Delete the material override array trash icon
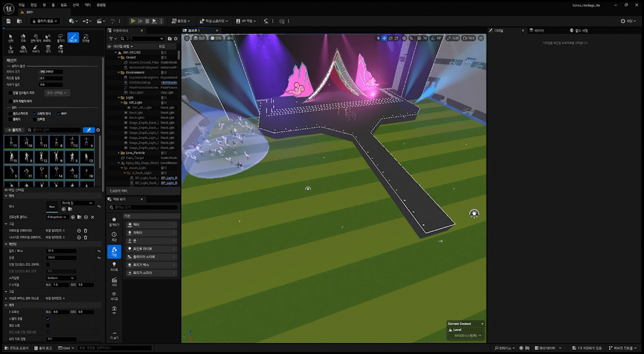Viewport: 644px width, 354px height. tap(86, 230)
